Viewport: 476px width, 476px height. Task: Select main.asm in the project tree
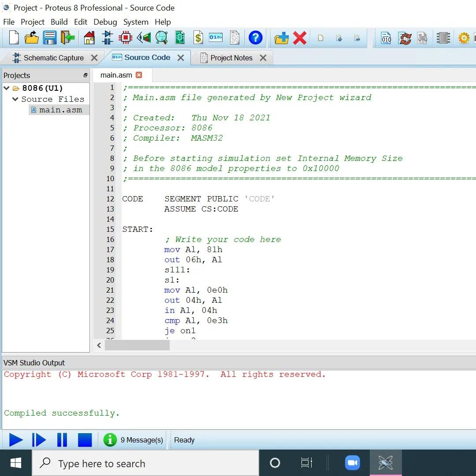[60, 110]
